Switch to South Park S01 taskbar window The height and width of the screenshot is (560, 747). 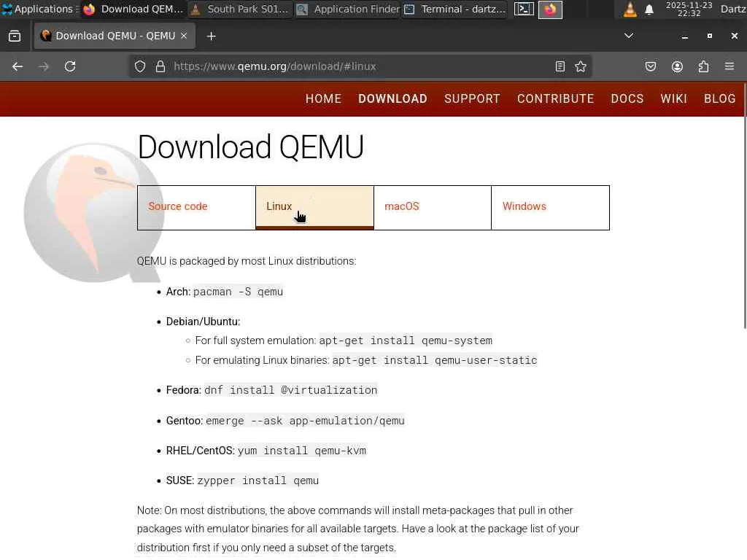click(239, 9)
